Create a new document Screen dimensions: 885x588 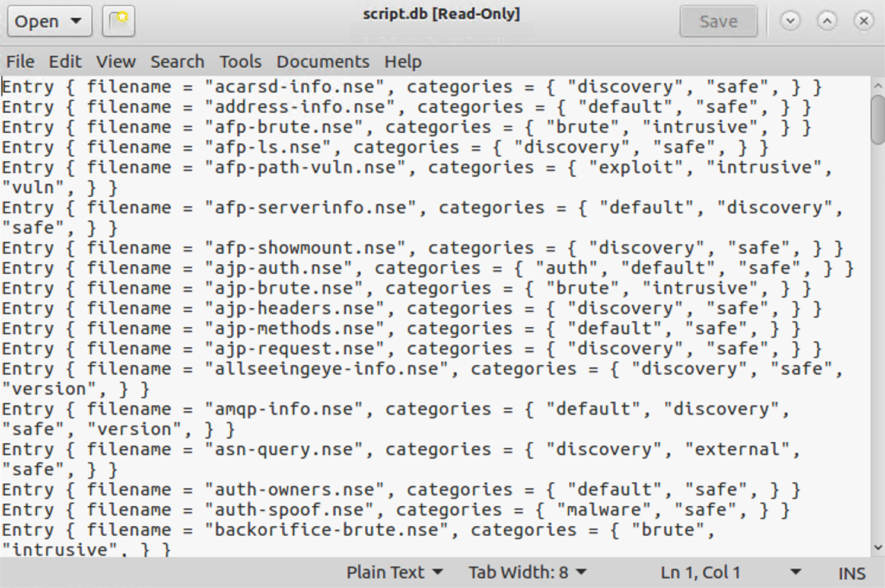(118, 21)
